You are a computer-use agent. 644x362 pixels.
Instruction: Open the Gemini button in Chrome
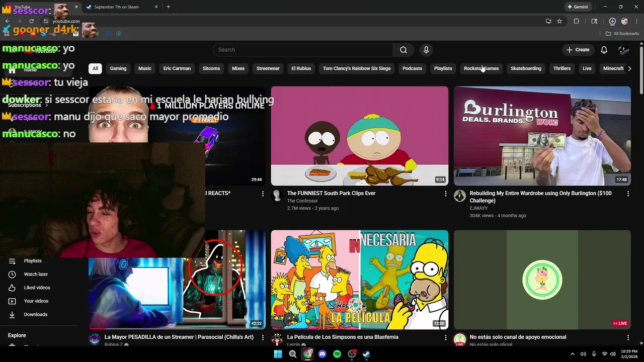578,7
